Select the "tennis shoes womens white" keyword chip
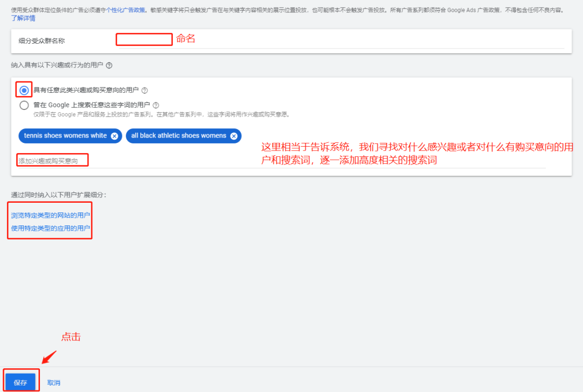Image resolution: width=583 pixels, height=392 pixels. click(65, 136)
